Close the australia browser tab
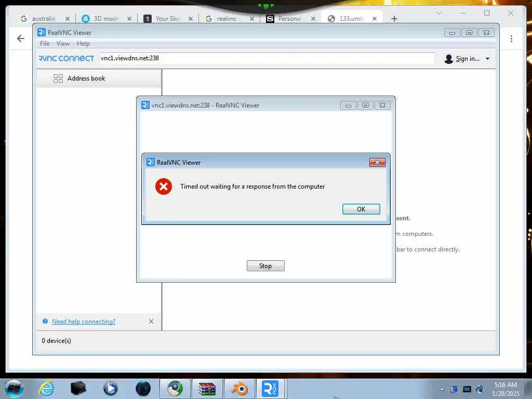Image resolution: width=532 pixels, height=399 pixels. pyautogui.click(x=68, y=19)
